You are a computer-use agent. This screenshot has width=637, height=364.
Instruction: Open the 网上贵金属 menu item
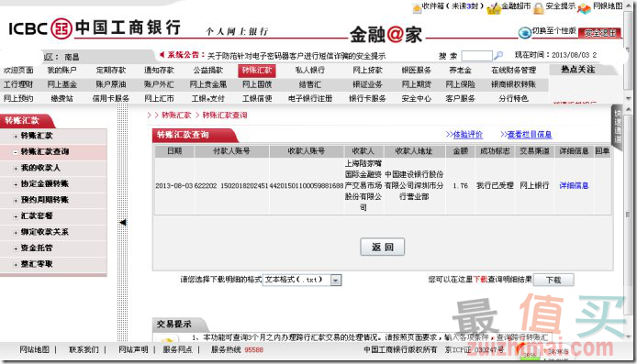(x=208, y=84)
